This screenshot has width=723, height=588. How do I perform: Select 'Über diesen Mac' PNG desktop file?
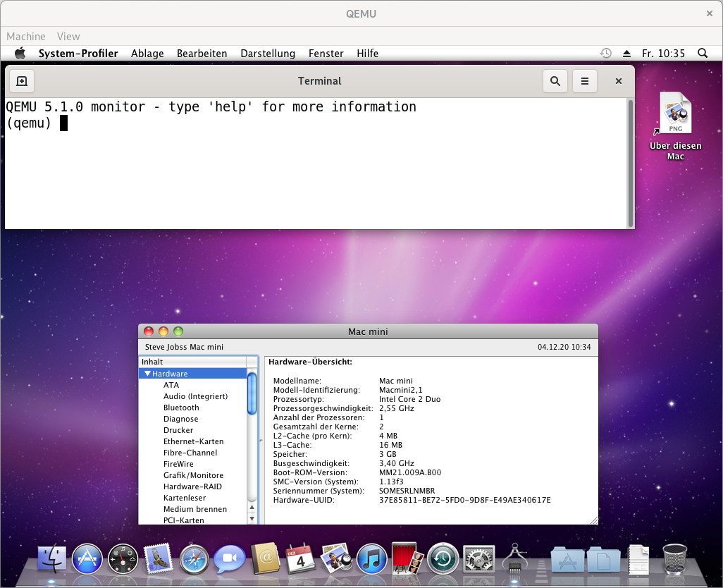point(676,126)
